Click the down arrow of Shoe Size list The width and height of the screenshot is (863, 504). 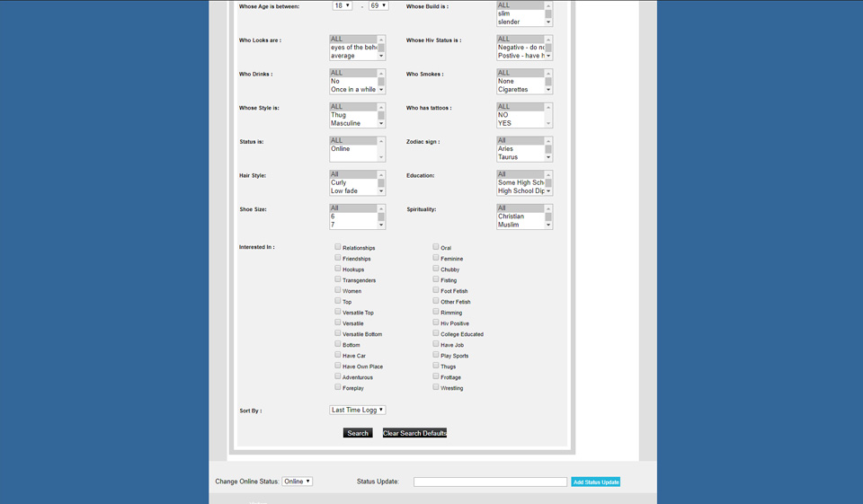tap(381, 225)
